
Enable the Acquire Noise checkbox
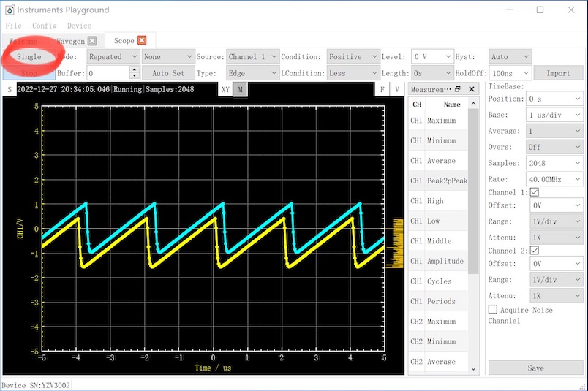493,310
